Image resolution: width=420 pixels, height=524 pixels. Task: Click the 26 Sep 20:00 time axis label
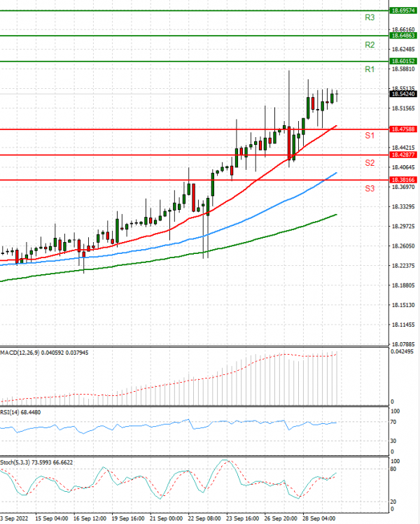point(281,518)
